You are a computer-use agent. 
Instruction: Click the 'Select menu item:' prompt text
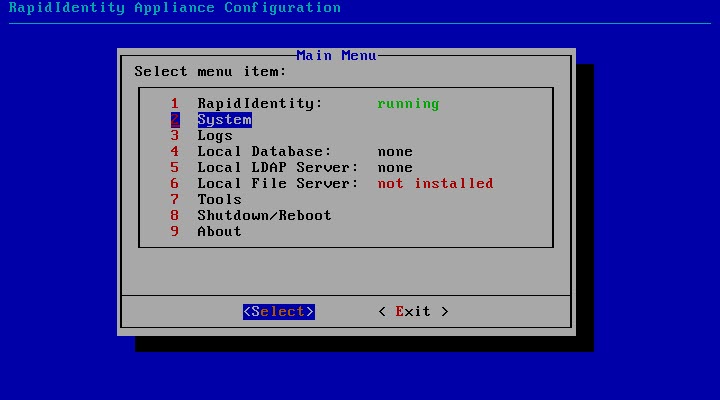pyautogui.click(x=210, y=72)
